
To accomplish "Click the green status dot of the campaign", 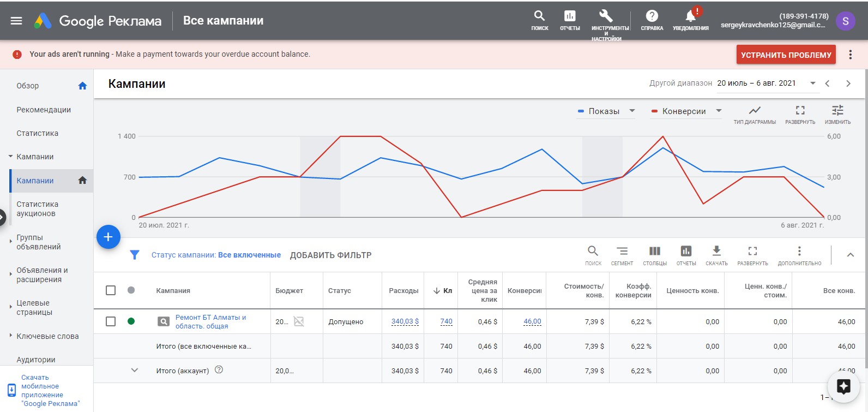I will tap(131, 321).
